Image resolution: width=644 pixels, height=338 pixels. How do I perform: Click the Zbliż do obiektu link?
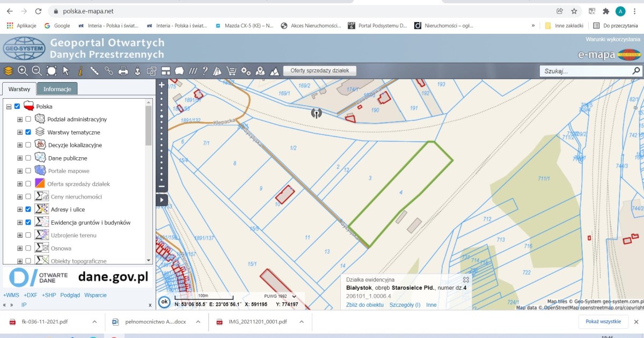[x=365, y=305]
